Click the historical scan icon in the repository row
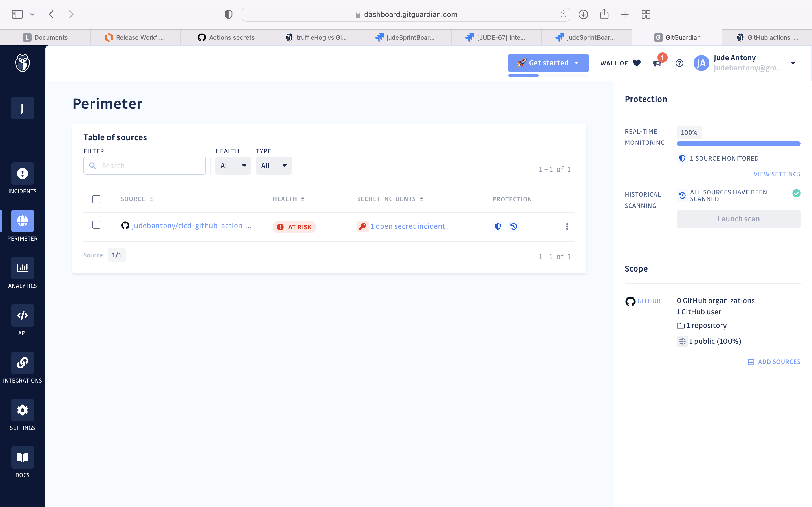The height and width of the screenshot is (507, 812). [x=513, y=226]
